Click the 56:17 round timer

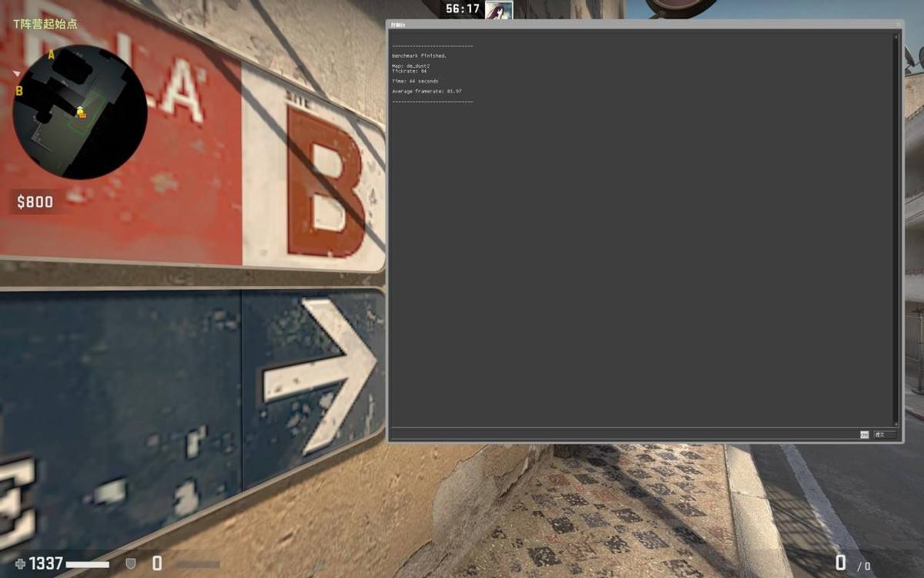click(x=462, y=9)
